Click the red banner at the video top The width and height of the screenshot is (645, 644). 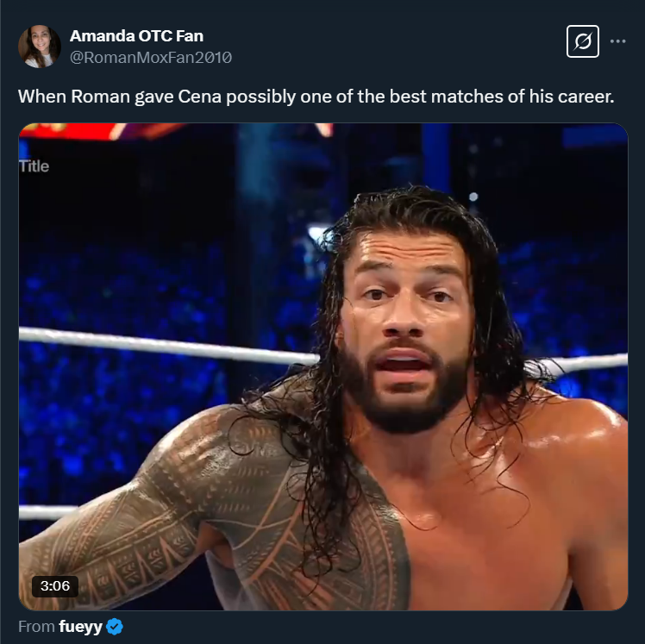pyautogui.click(x=103, y=131)
